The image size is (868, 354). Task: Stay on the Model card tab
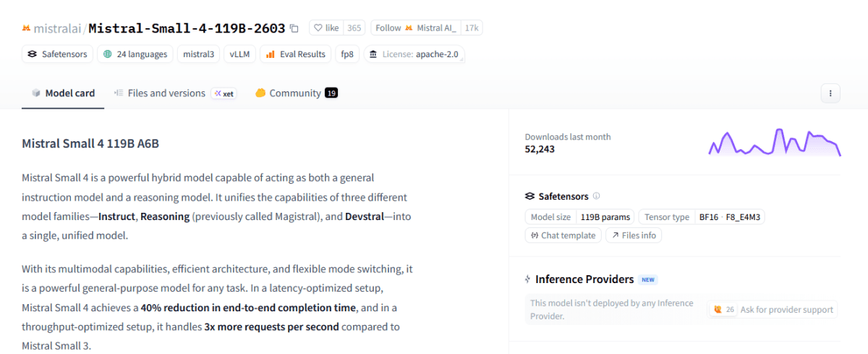pyautogui.click(x=63, y=93)
